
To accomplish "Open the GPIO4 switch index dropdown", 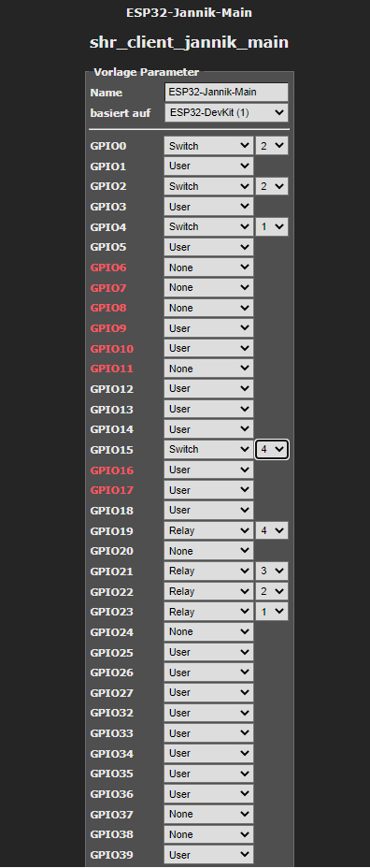I will (x=272, y=227).
